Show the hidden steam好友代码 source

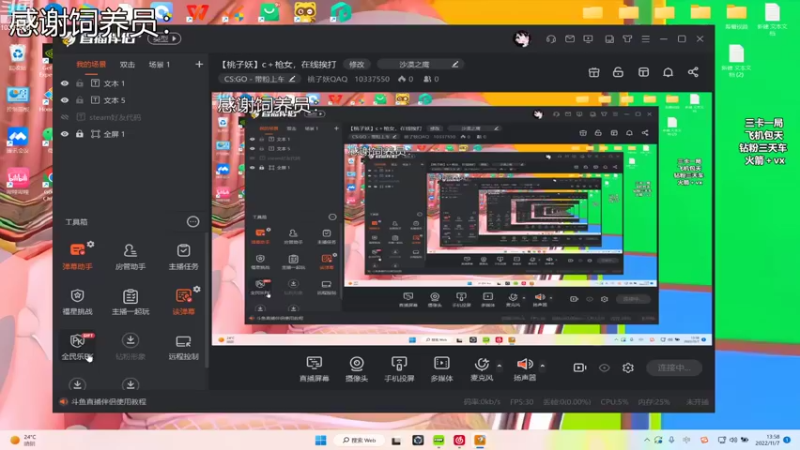pos(65,117)
